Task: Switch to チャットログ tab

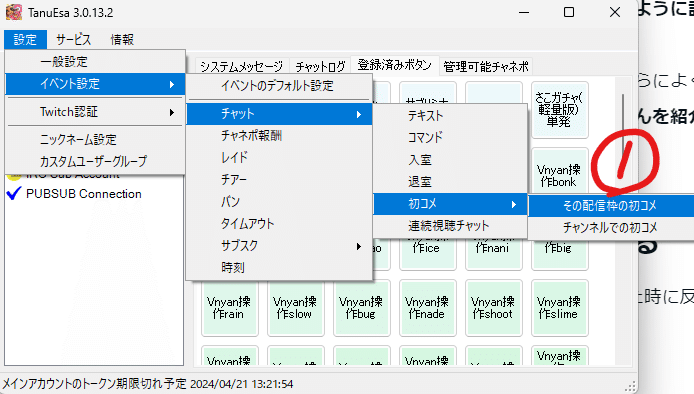Action: pyautogui.click(x=320, y=66)
